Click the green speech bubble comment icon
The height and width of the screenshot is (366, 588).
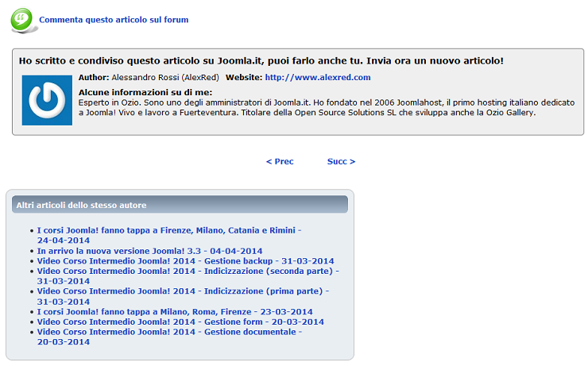pos(22,20)
